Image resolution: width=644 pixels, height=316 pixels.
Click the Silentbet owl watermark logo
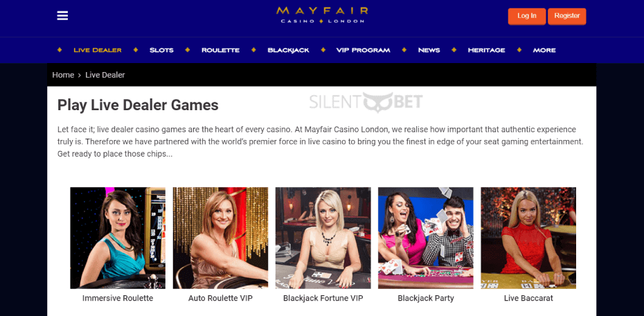pos(366,102)
